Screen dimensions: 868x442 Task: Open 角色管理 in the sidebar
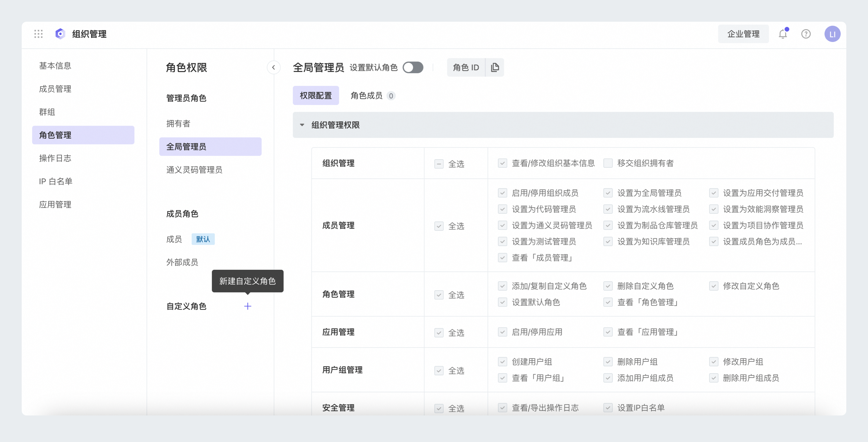point(83,135)
